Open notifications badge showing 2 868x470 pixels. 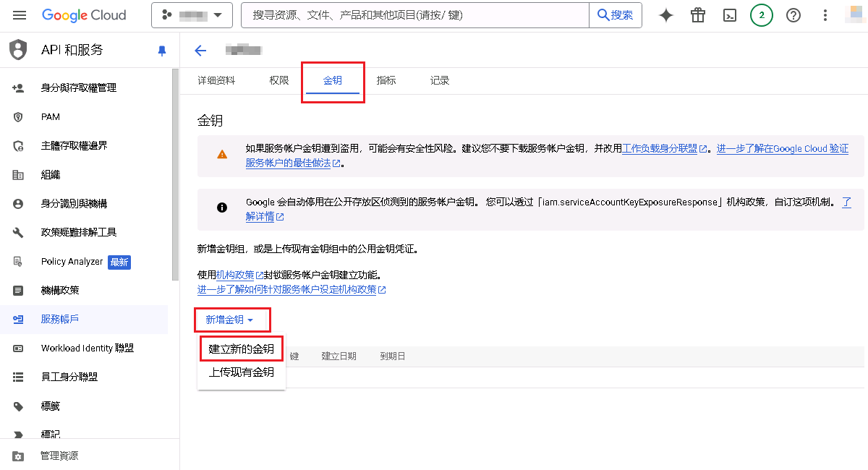762,15
